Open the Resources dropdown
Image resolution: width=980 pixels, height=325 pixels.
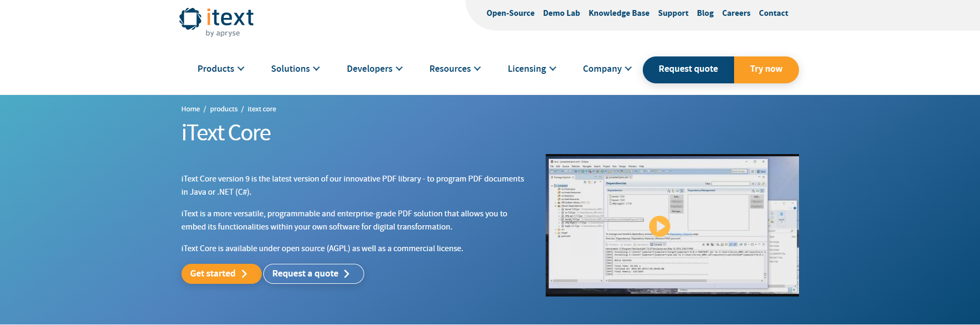pos(454,69)
